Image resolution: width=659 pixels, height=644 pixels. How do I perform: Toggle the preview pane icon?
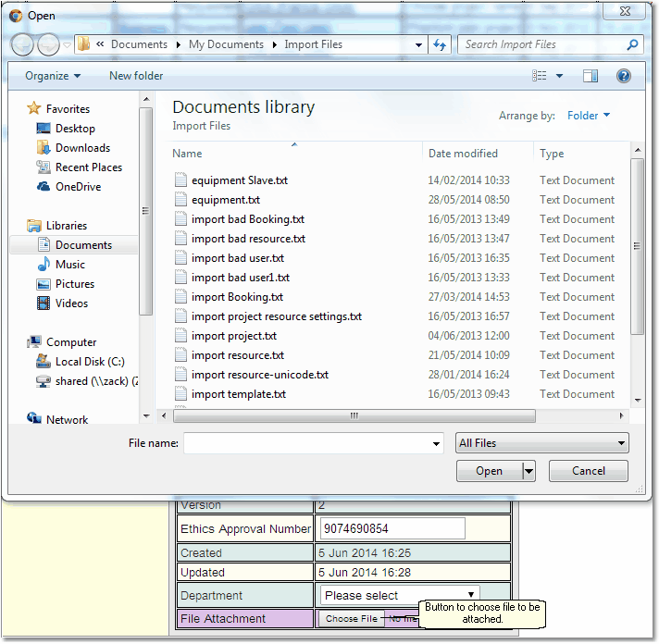[x=591, y=76]
